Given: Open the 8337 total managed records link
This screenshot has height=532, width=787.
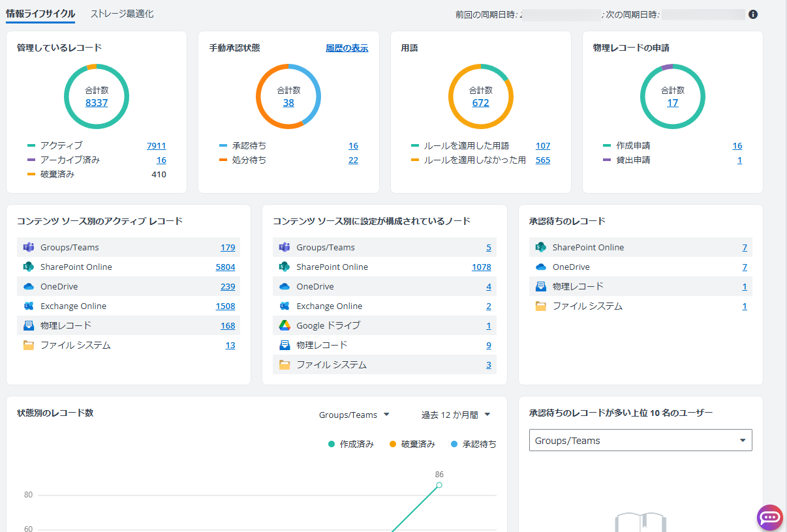Looking at the screenshot, I should click(97, 102).
